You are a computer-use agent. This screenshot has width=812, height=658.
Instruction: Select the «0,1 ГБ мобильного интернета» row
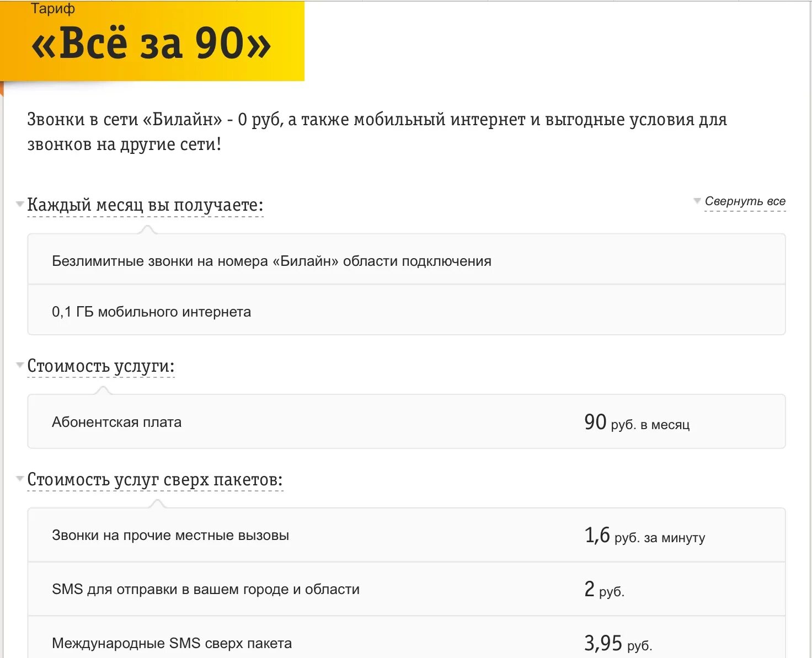coord(407,310)
